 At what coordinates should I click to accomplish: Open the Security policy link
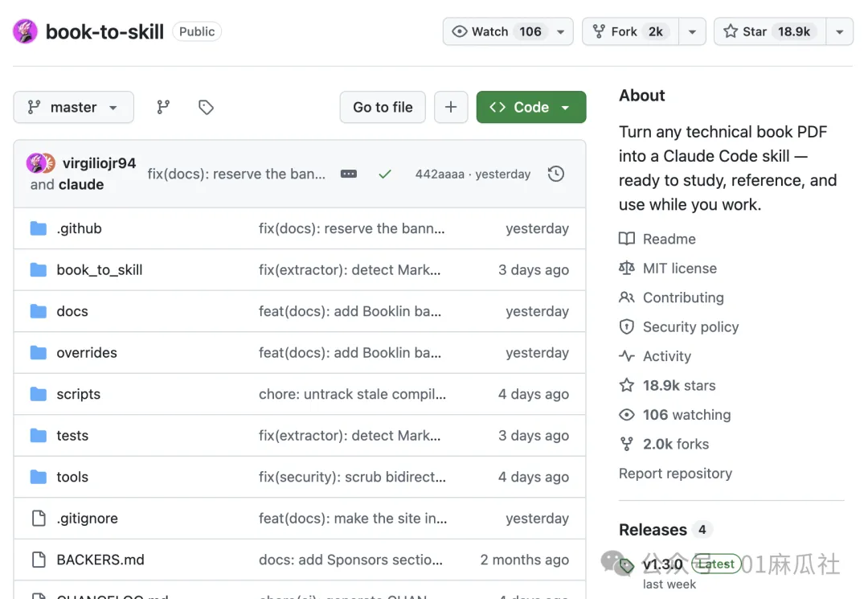(x=678, y=326)
